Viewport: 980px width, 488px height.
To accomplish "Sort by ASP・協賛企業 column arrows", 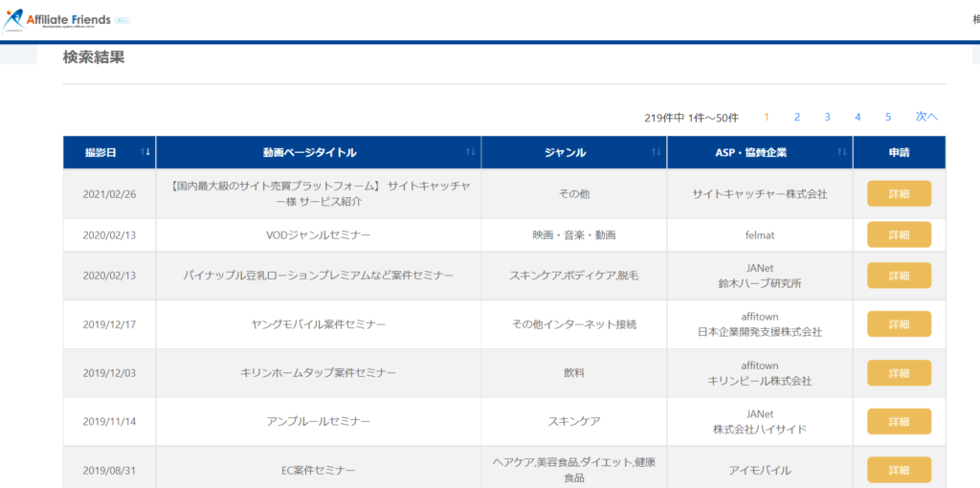I will click(x=842, y=152).
